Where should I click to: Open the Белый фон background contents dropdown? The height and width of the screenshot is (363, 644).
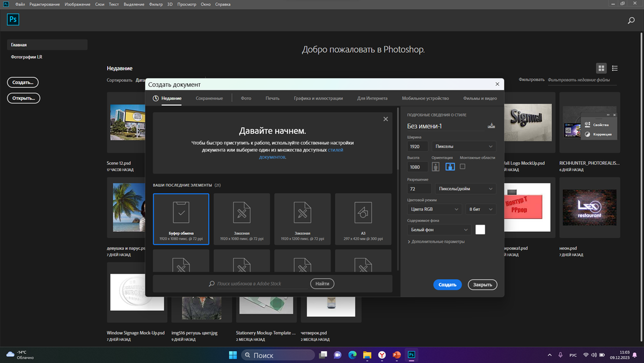pyautogui.click(x=439, y=229)
